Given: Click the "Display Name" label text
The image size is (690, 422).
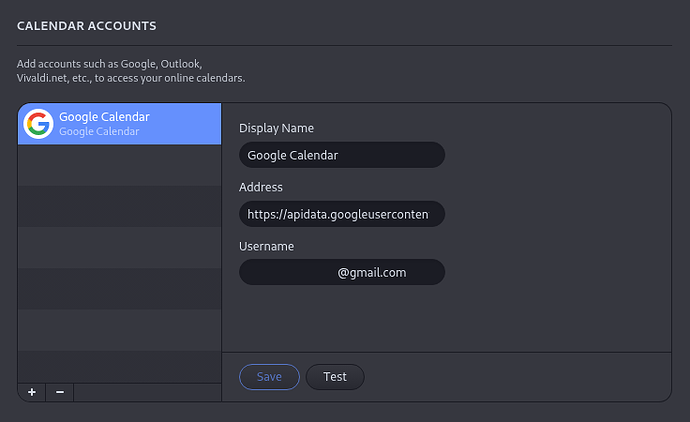Looking at the screenshot, I should (276, 128).
